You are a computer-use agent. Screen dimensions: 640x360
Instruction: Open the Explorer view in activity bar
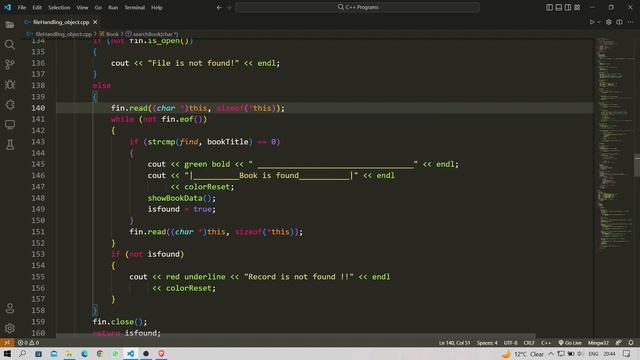[10, 24]
